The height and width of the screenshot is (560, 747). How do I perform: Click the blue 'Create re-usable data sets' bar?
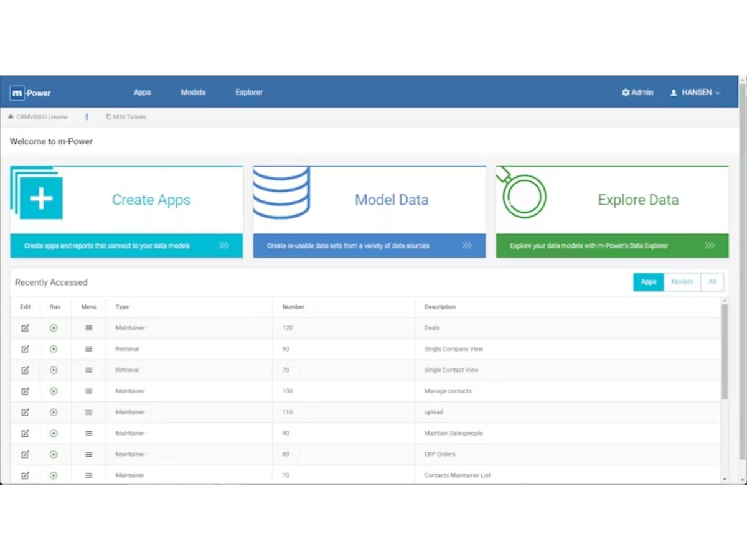click(x=369, y=246)
